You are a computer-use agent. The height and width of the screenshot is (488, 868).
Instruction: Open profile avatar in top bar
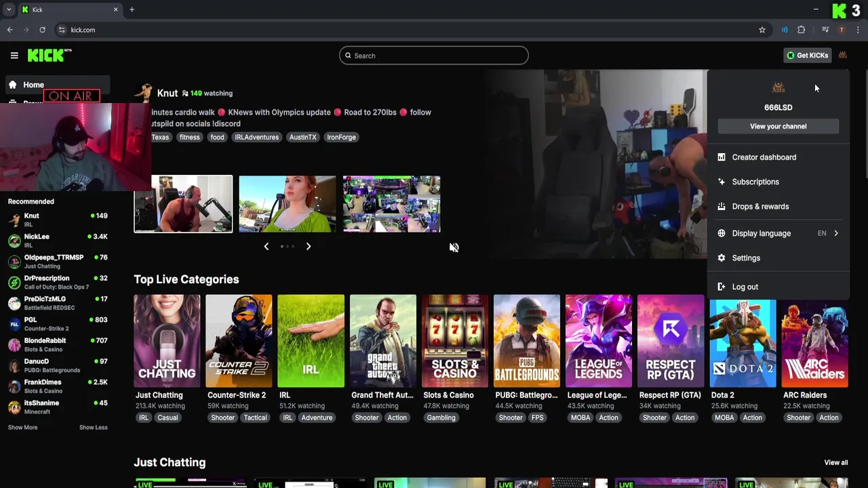click(842, 56)
